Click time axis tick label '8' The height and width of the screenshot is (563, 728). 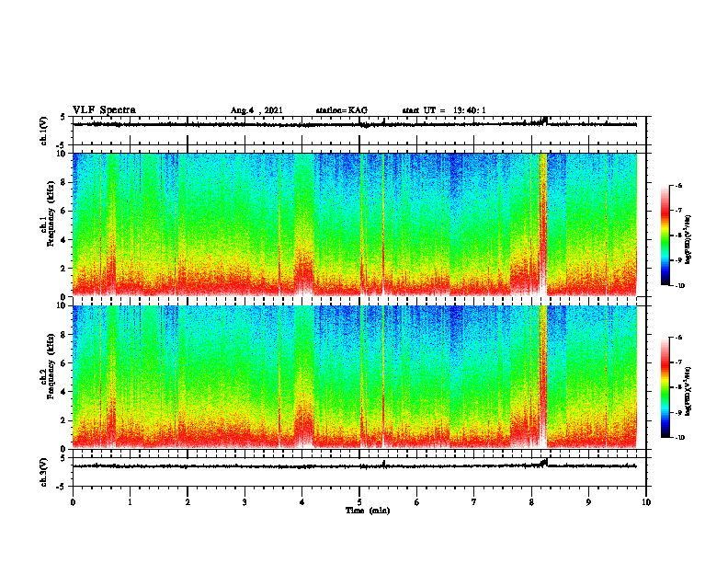click(531, 502)
